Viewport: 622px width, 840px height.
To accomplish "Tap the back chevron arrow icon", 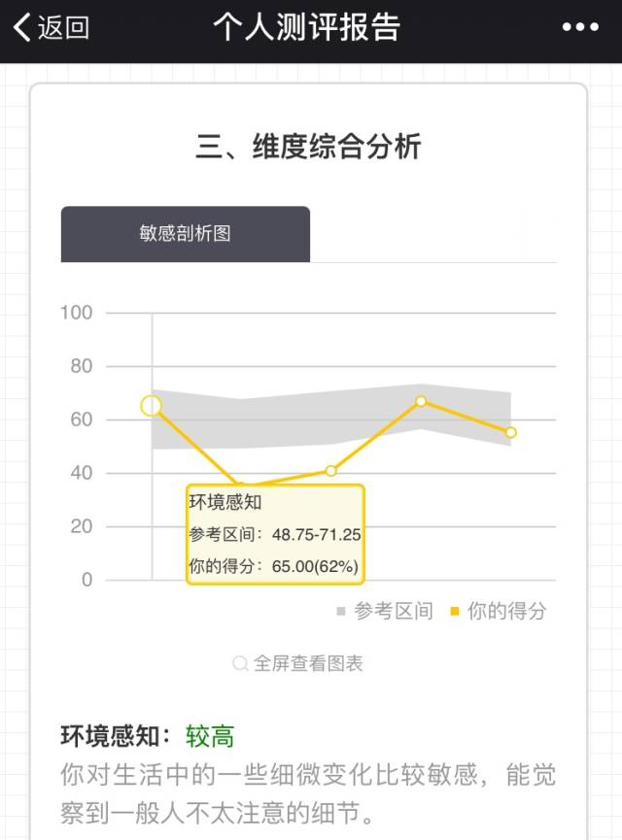I will [21, 27].
